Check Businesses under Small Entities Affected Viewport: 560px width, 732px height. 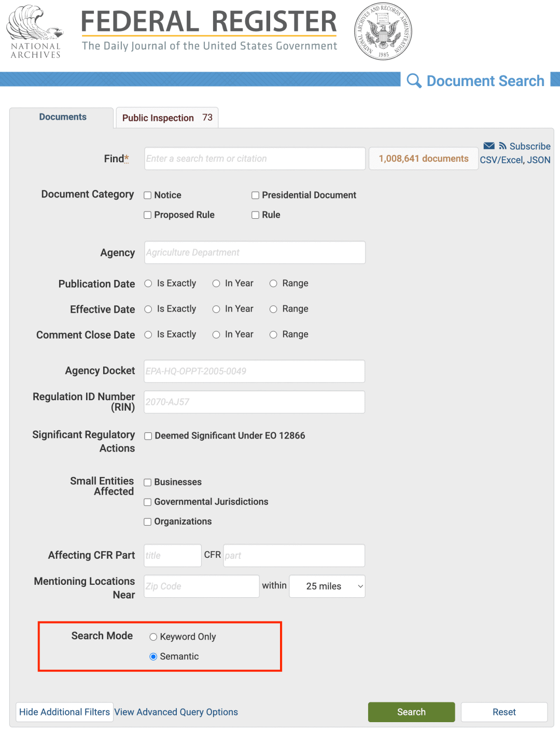coord(148,483)
